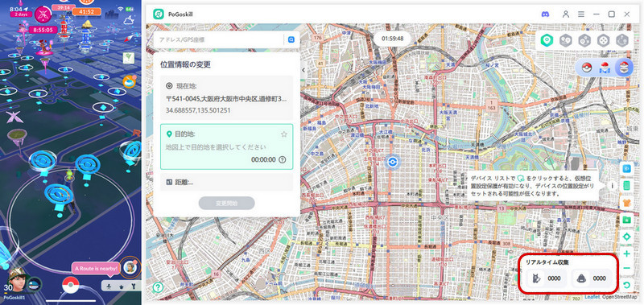
Task: Tap the compass icon in game
Action: [130, 38]
